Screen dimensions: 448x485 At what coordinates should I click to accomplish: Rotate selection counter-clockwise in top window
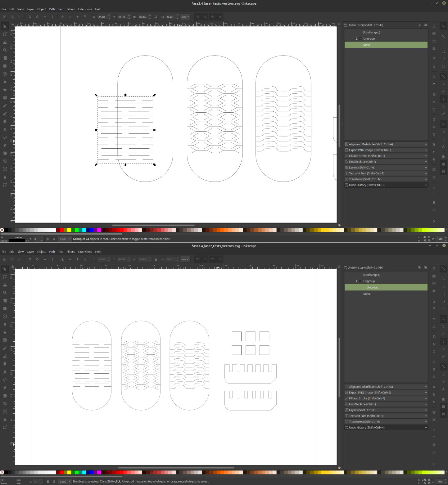click(x=30, y=17)
